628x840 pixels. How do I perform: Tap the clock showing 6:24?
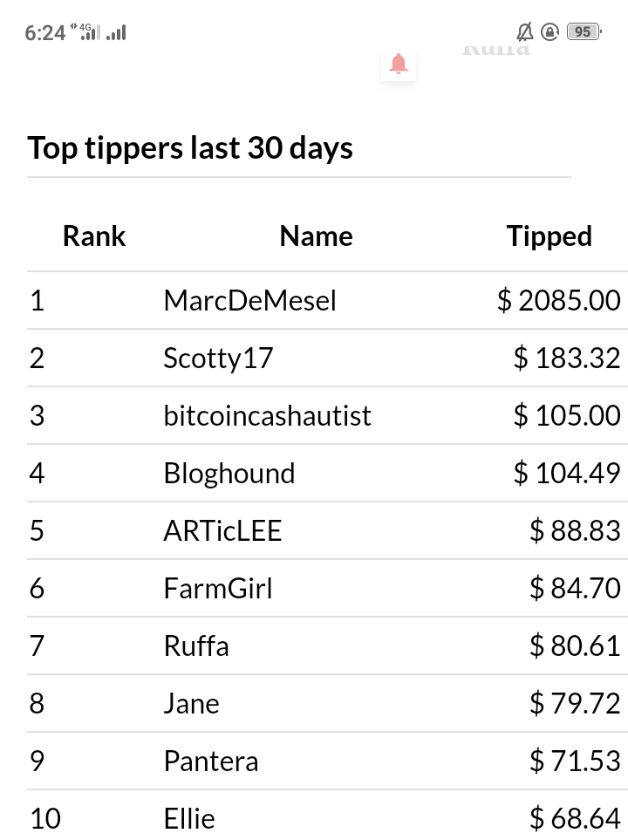click(x=45, y=33)
